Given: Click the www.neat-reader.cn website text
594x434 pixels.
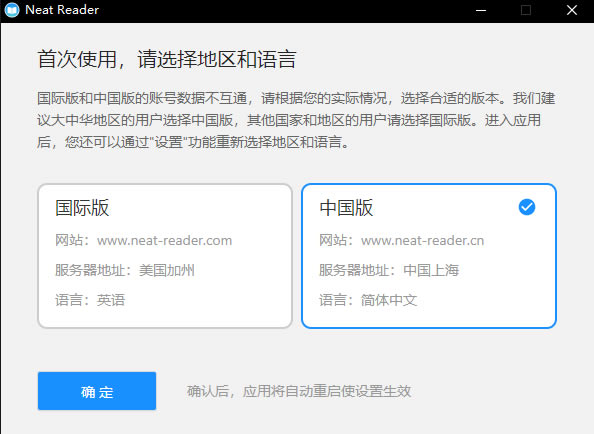Looking at the screenshot, I should point(422,240).
